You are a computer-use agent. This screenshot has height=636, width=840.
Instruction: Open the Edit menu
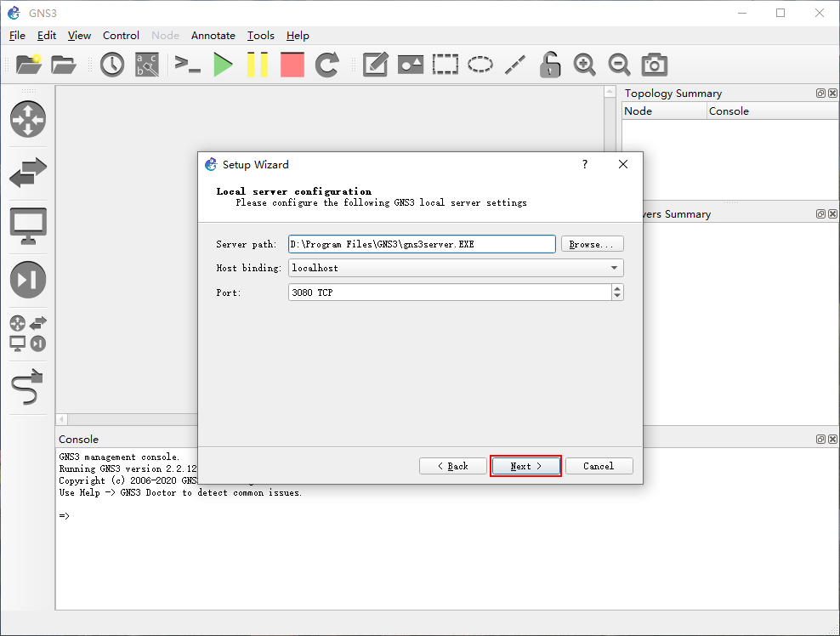pos(47,36)
